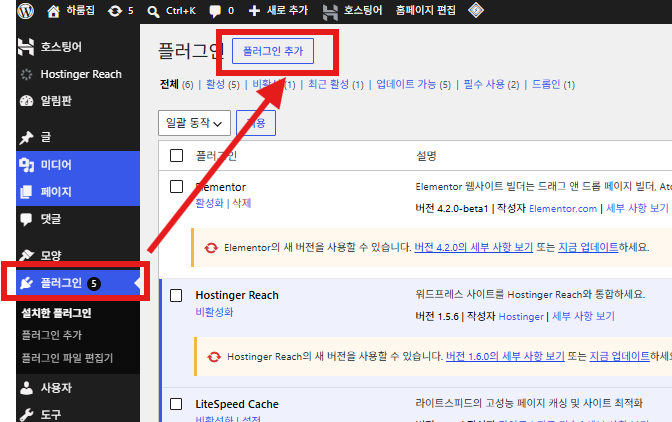Image resolution: width=672 pixels, height=422 pixels.
Task: Open the 글 pushpin icon
Action: click(26, 138)
